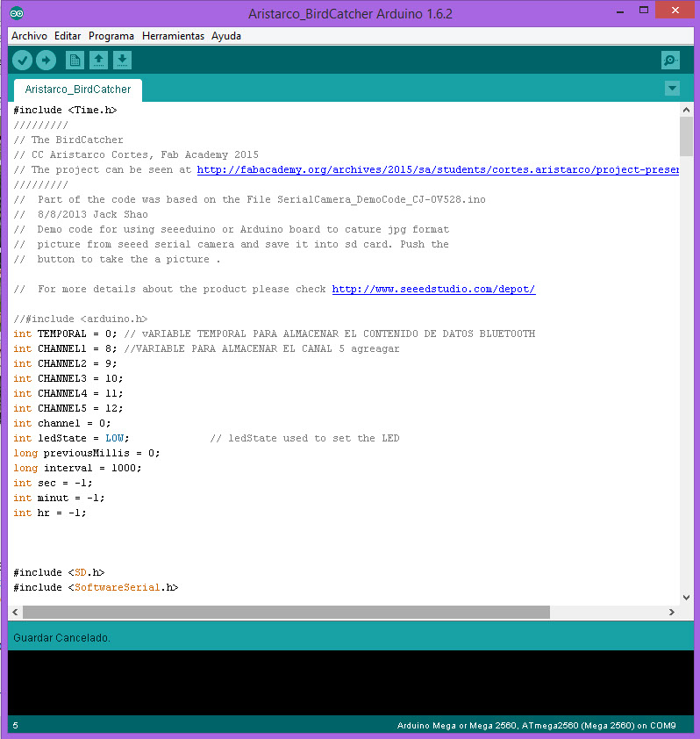Click the '#include <SoftwareSerial.h>' line
The width and height of the screenshot is (700, 739).
96,588
